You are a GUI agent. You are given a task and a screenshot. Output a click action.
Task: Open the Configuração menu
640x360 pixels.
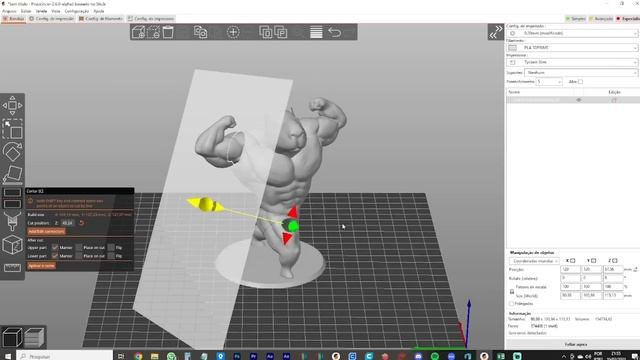[x=77, y=11]
